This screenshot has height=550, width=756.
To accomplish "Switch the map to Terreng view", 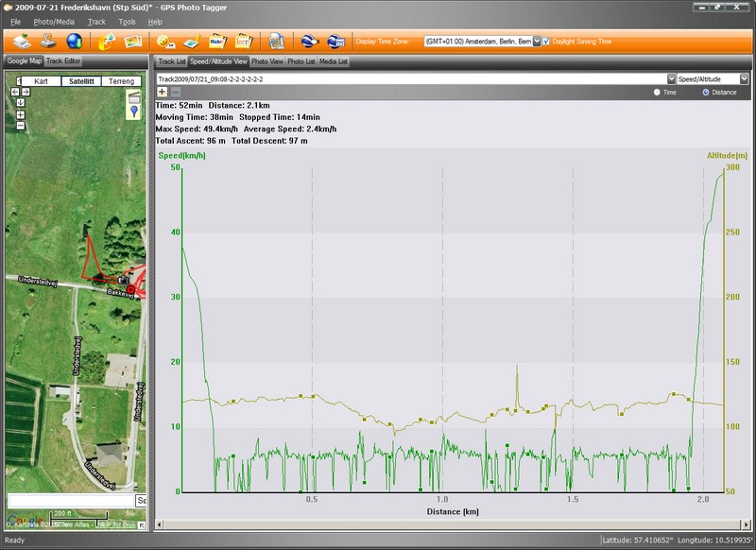I will (122, 82).
